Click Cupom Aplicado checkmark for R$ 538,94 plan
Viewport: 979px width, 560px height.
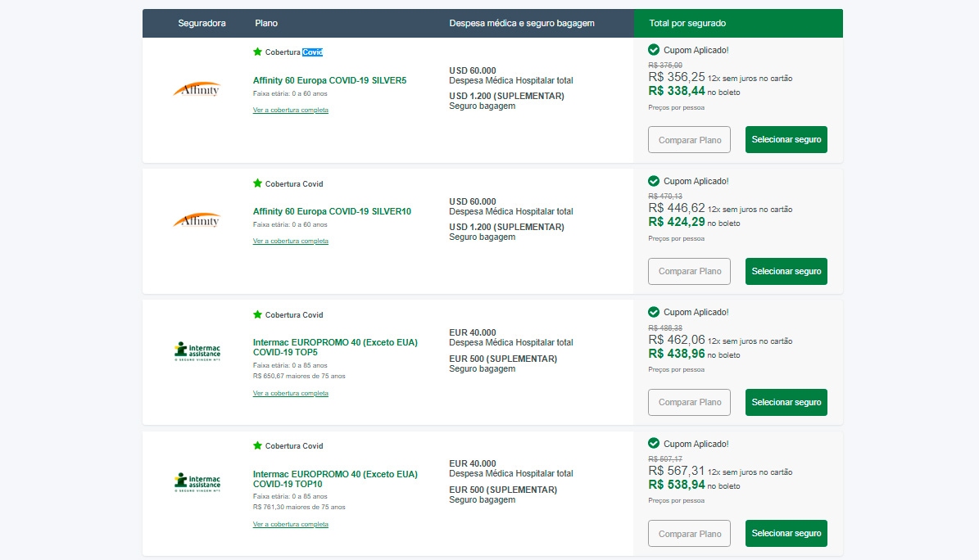(654, 443)
